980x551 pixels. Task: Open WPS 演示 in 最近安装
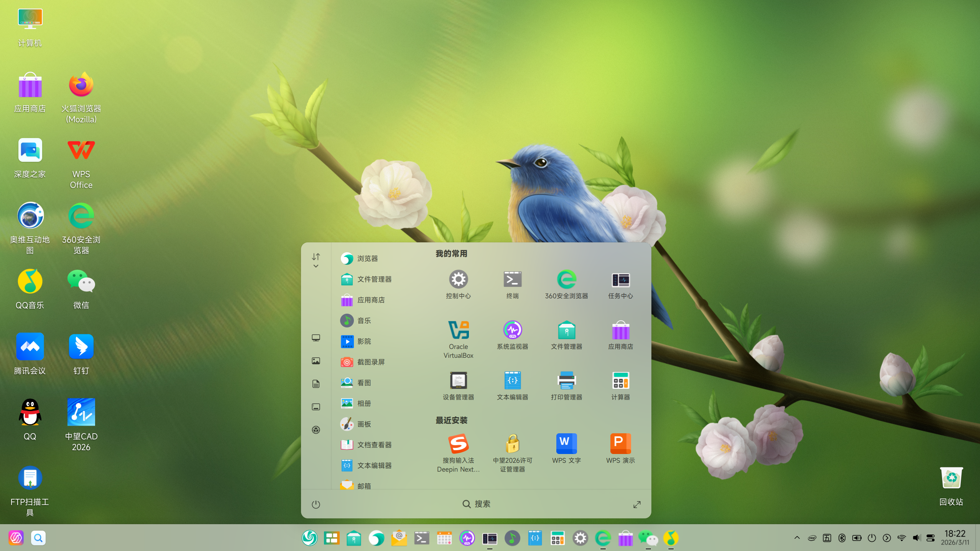coord(620,444)
